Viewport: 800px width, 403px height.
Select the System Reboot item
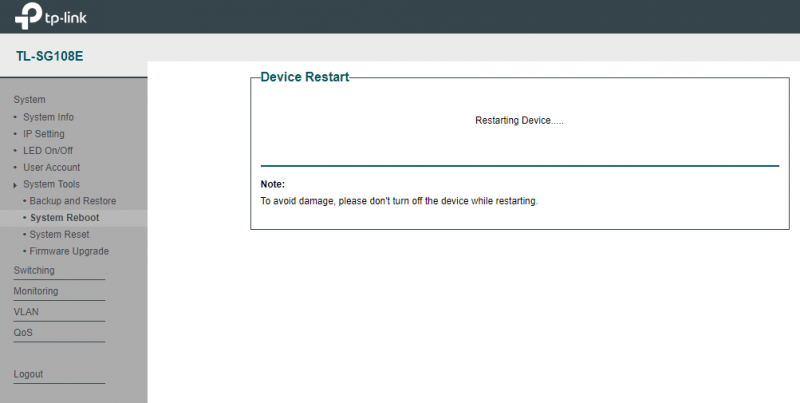[64, 218]
